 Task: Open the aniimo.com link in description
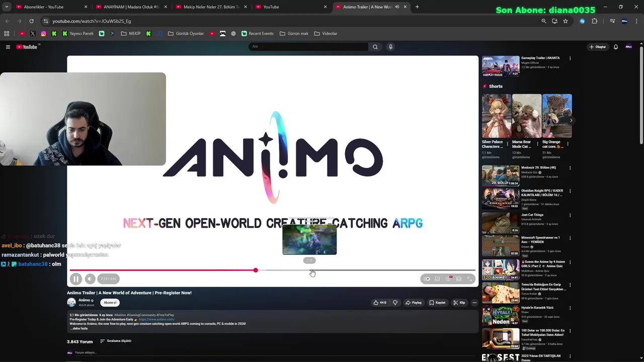(156, 319)
